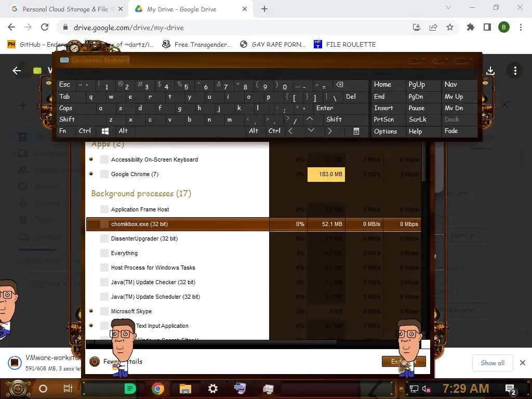Go back using Chrome's back arrow
This screenshot has width=532, height=399.
[11, 27]
